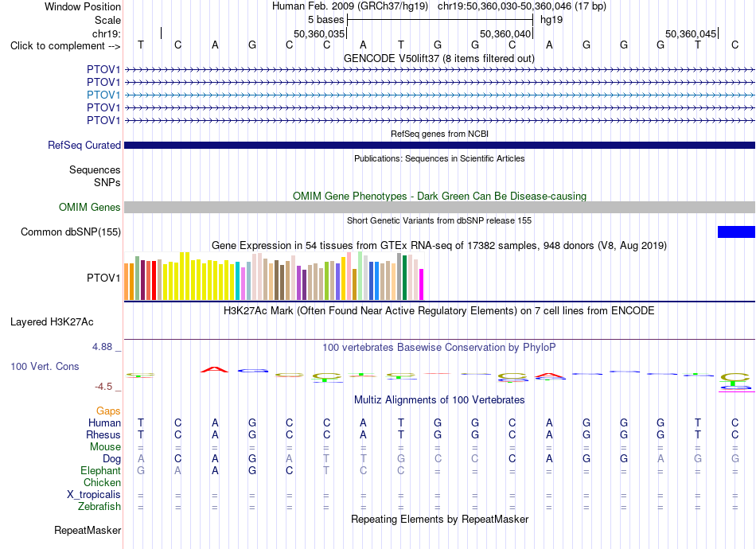Select the 'X_tropicalis' species row label
This screenshot has height=549, width=756.
click(94, 495)
